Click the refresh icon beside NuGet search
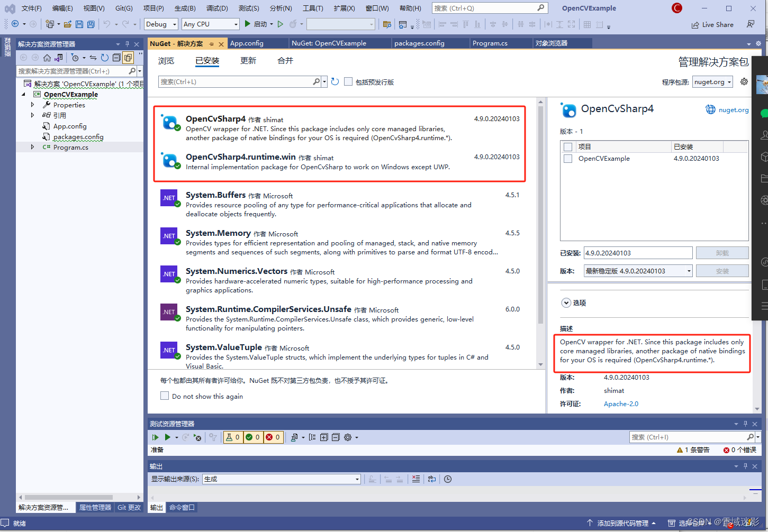 click(x=335, y=81)
